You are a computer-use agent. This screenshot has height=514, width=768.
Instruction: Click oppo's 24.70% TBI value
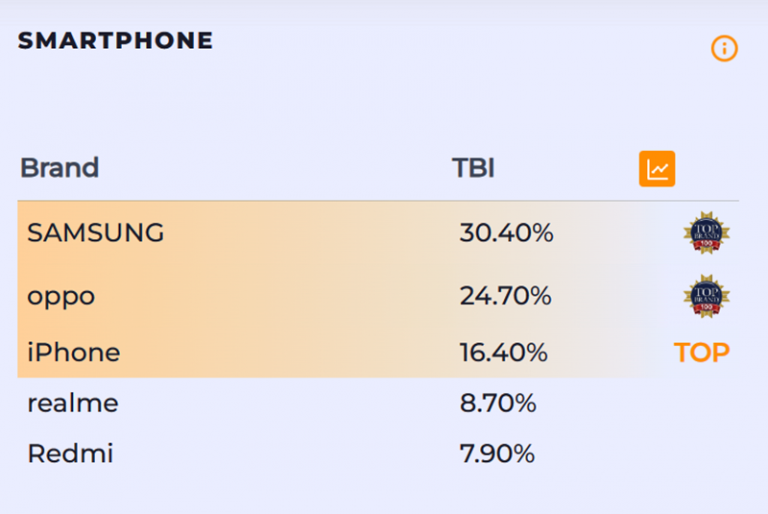coord(505,296)
